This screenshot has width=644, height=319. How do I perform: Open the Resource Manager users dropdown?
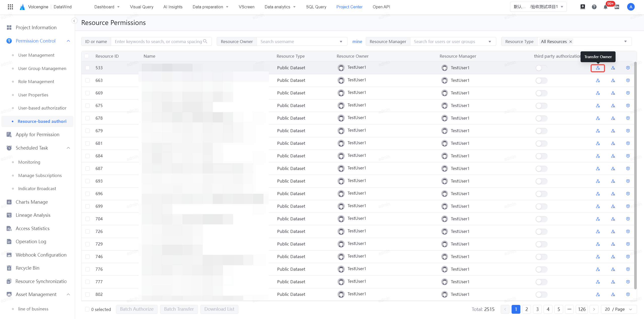coord(453,42)
